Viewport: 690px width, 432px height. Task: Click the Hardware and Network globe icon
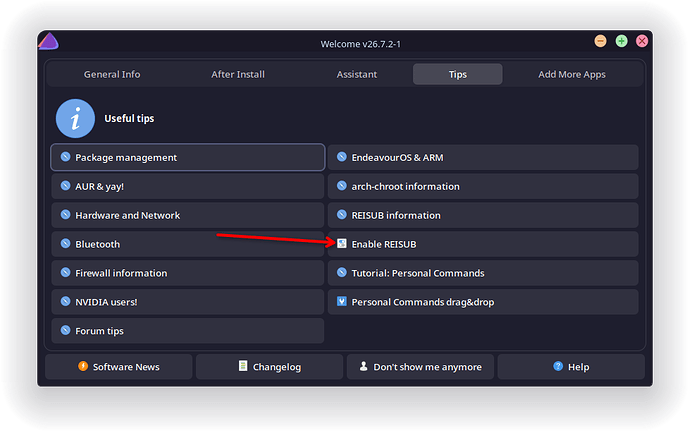(x=66, y=214)
